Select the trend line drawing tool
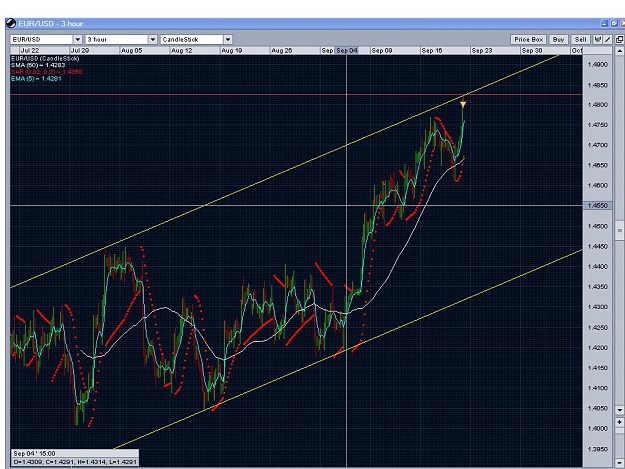Viewport: 625px width, 469px height. pos(607,39)
